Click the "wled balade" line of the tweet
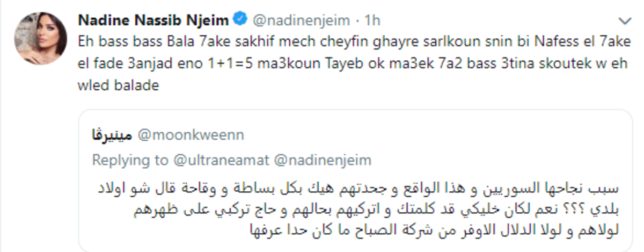644x252 pixels. [119, 85]
